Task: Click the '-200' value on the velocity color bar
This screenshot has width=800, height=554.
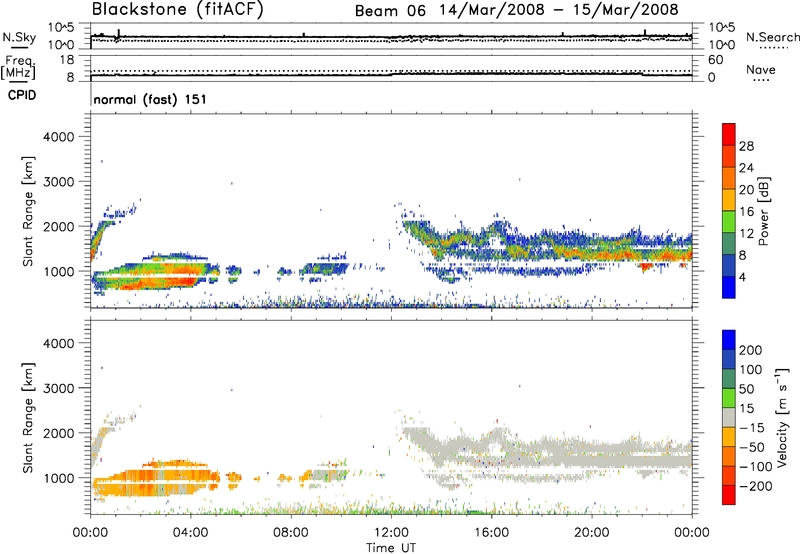Action: 755,486
